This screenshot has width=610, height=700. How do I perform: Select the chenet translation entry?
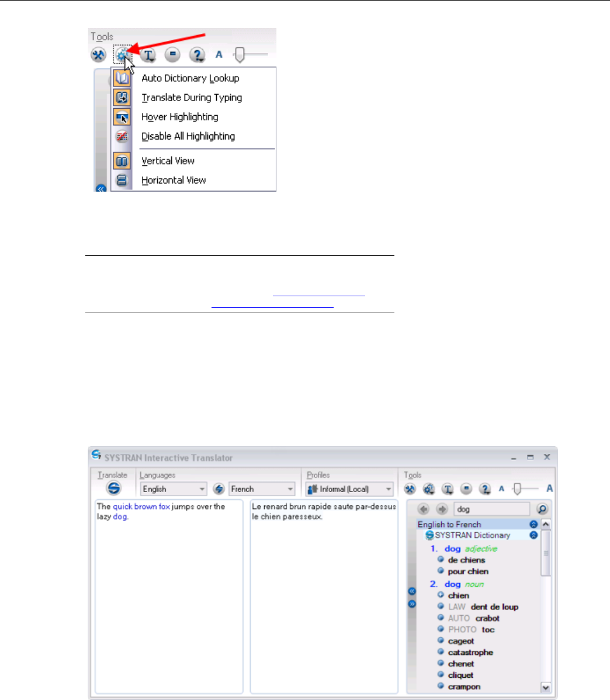point(461,664)
